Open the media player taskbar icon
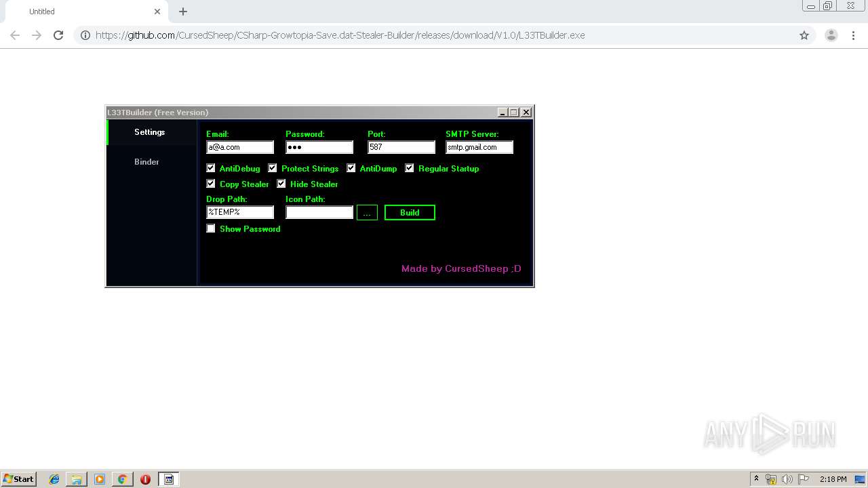 pos(100,479)
